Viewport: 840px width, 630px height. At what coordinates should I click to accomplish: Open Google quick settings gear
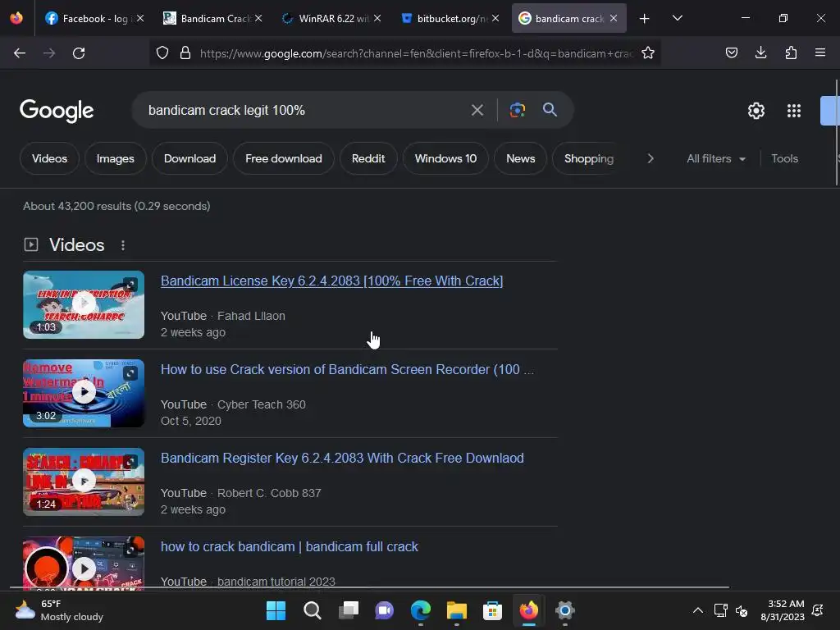[756, 111]
